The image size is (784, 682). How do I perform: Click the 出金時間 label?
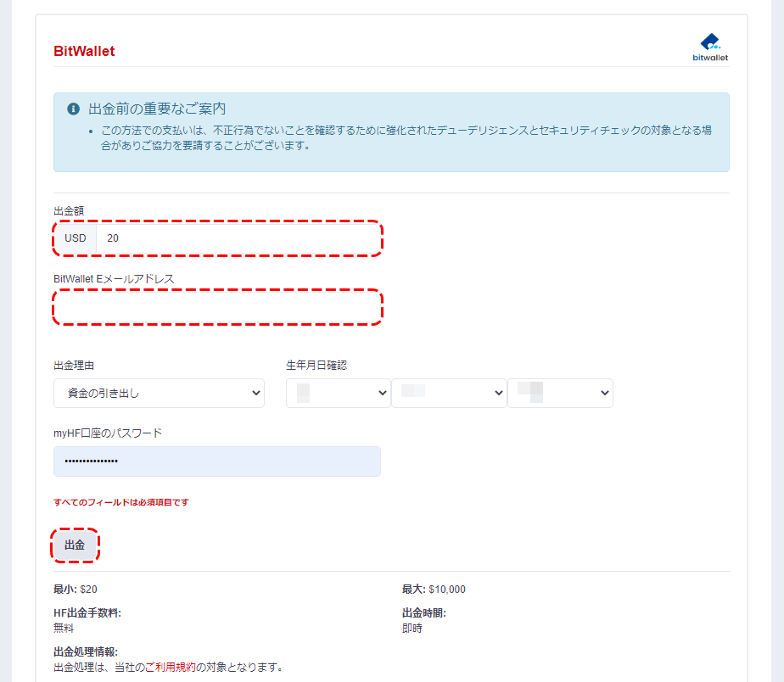(424, 613)
